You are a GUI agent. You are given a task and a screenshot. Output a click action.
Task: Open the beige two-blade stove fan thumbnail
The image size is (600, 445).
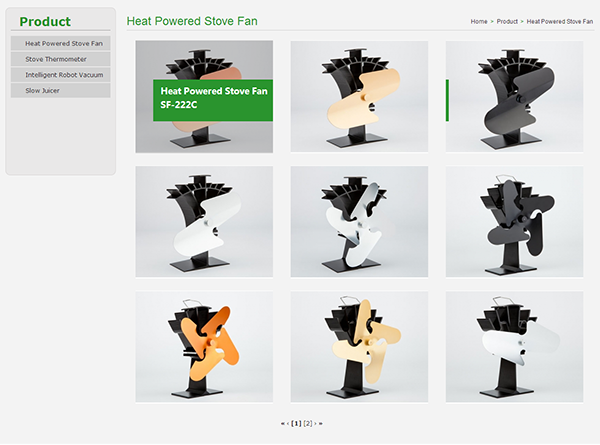[x=359, y=96]
